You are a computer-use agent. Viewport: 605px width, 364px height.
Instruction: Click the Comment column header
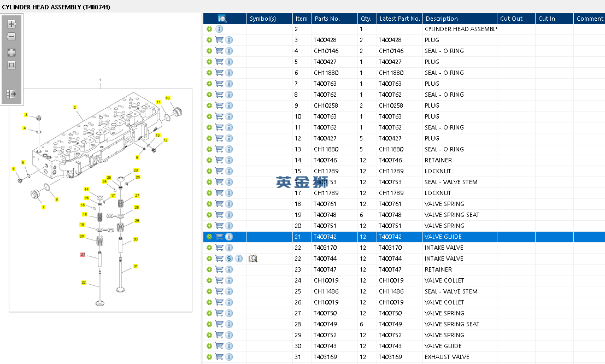589,19
